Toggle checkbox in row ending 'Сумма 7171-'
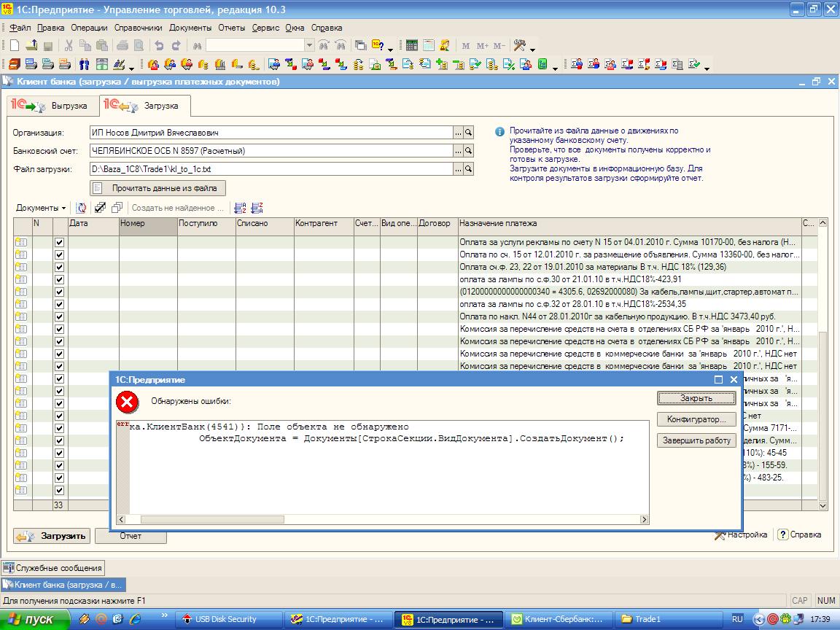The image size is (840, 630). (60, 428)
